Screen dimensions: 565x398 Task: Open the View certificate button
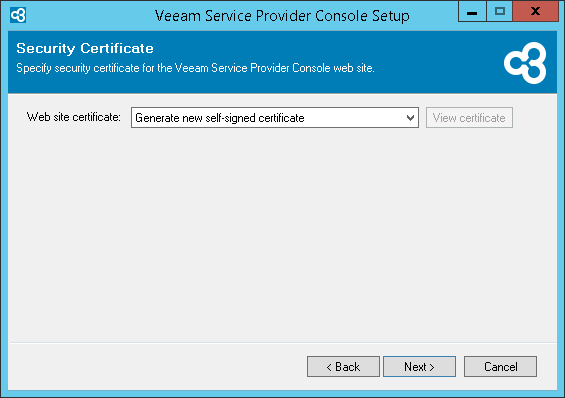coord(469,117)
